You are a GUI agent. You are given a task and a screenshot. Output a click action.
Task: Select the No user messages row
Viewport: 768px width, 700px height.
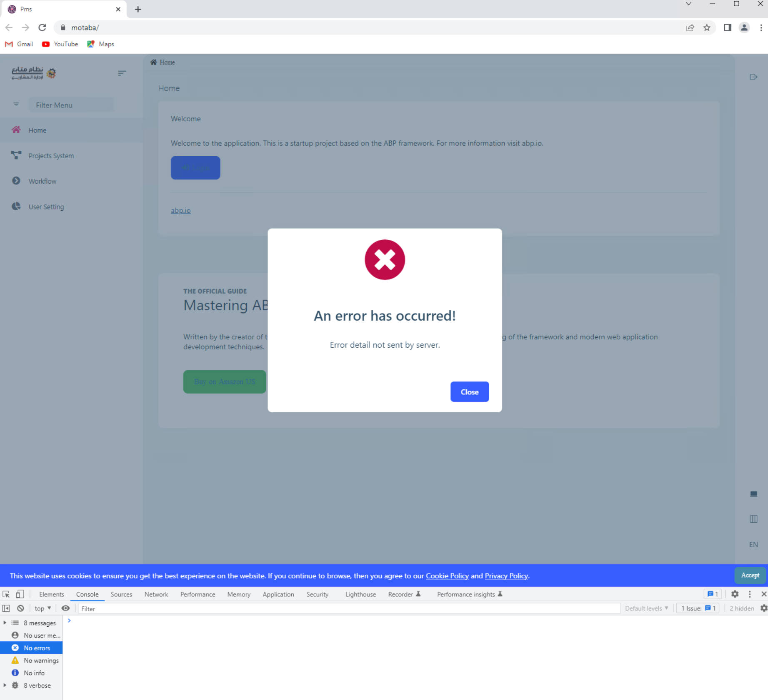click(x=31, y=635)
